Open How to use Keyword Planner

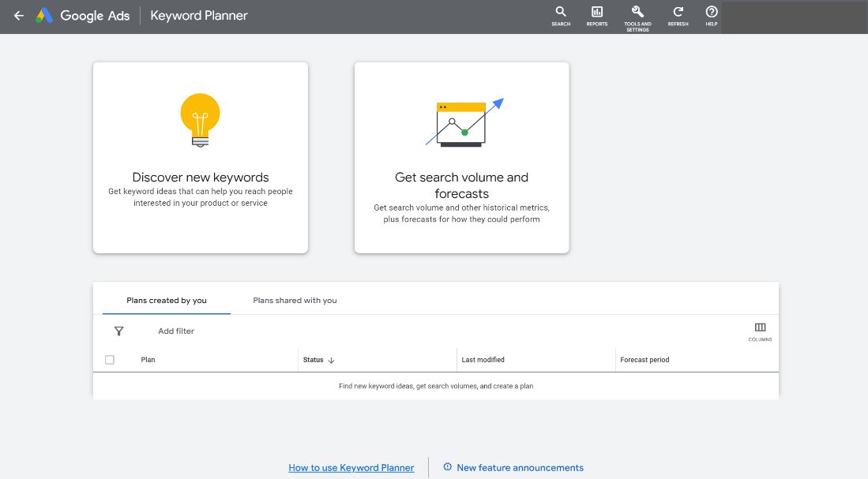pos(351,467)
